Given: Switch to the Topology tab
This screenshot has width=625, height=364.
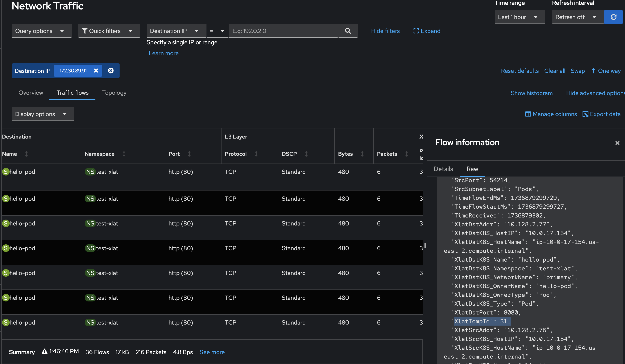Looking at the screenshot, I should (x=114, y=93).
